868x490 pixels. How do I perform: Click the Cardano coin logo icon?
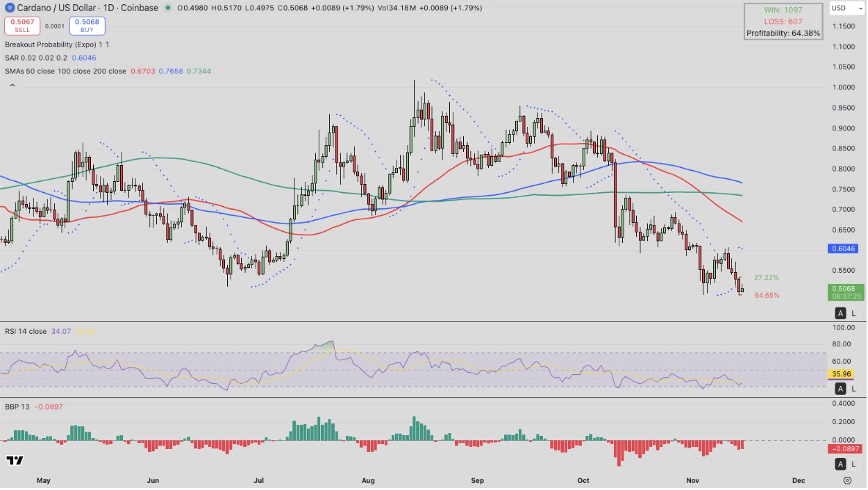(8, 8)
